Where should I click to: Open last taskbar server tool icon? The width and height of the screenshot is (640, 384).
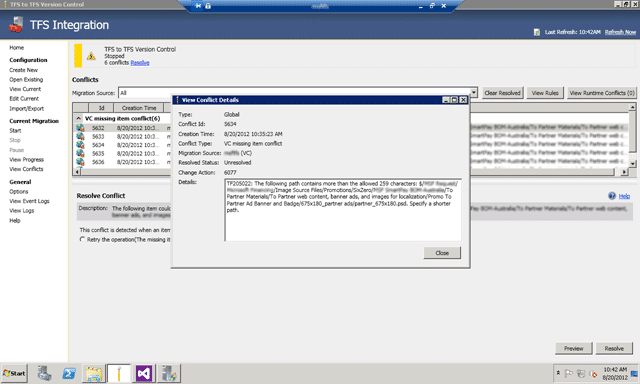169,373
